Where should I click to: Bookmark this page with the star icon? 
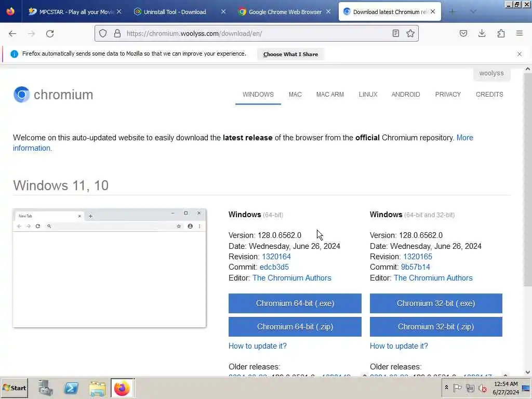pyautogui.click(x=410, y=33)
